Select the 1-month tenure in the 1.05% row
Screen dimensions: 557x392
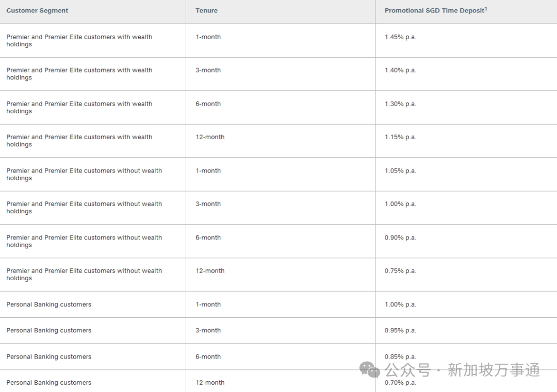click(208, 171)
